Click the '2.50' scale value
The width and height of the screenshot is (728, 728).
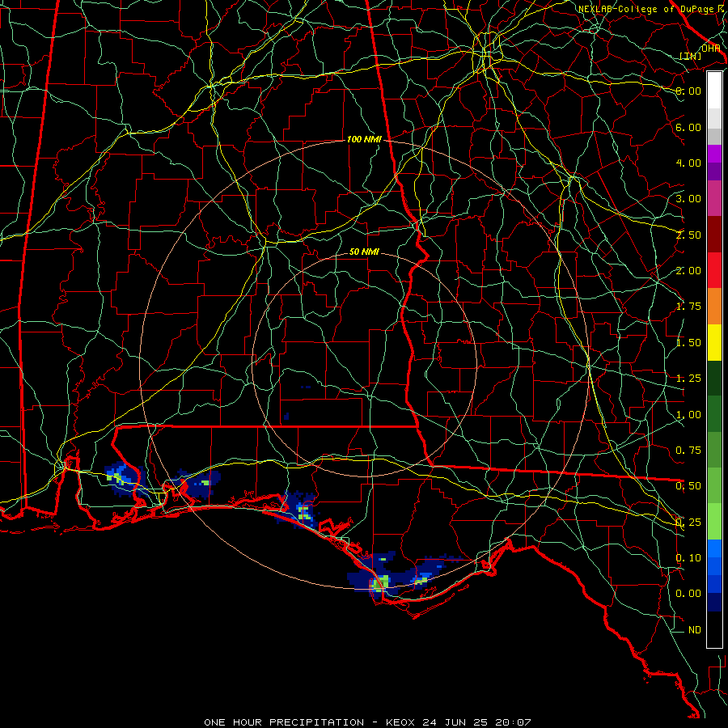tap(688, 235)
